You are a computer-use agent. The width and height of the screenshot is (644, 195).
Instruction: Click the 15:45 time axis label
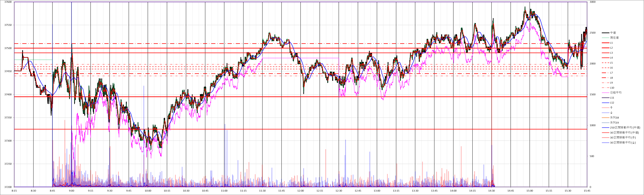tap(587, 191)
